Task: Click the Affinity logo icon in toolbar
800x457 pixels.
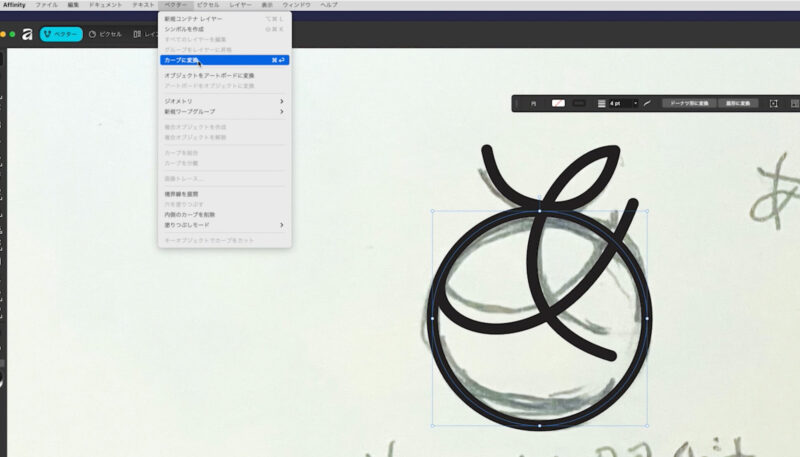Action: click(27, 34)
